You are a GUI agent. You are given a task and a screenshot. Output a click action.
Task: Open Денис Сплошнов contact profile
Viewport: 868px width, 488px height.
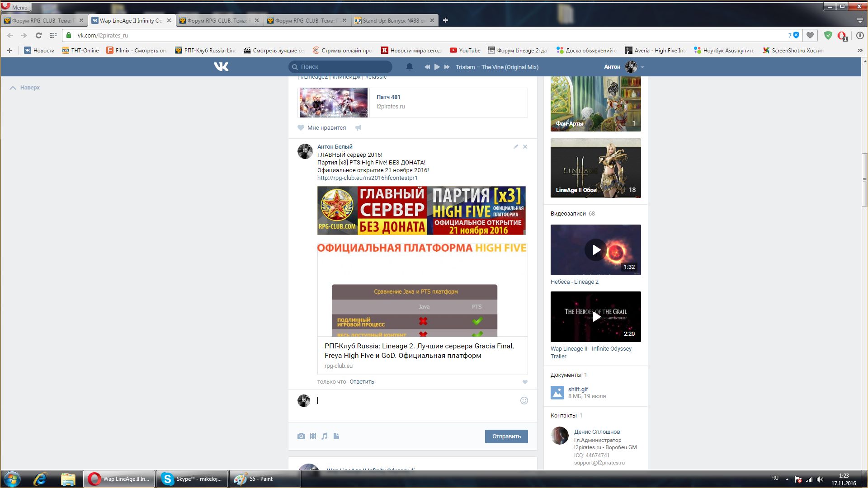pyautogui.click(x=597, y=432)
